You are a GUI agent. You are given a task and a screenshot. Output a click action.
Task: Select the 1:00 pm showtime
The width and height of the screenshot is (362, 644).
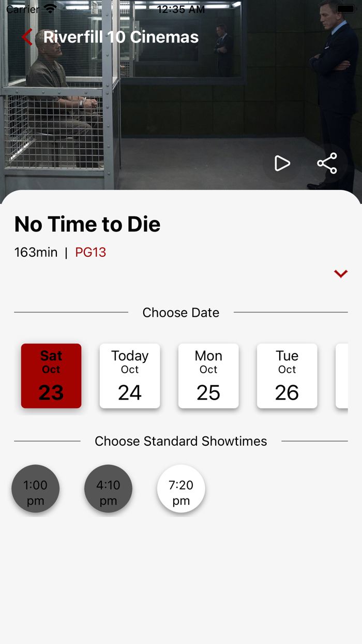pyautogui.click(x=36, y=489)
